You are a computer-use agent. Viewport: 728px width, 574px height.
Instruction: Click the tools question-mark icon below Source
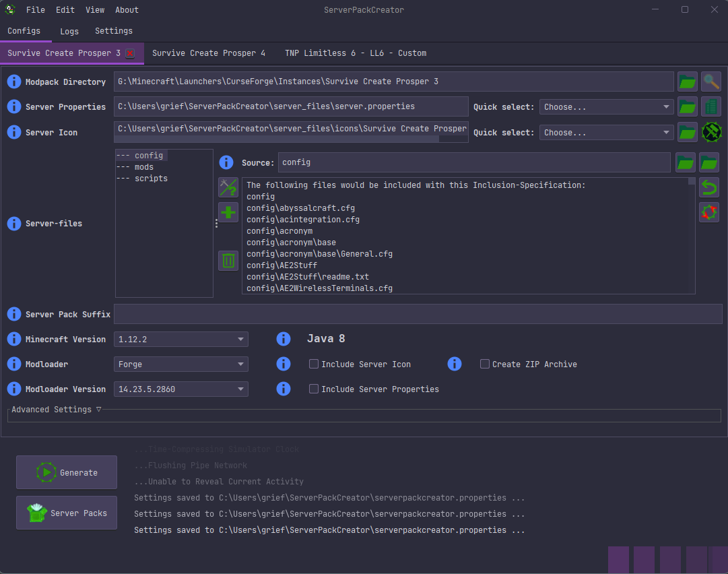coord(228,187)
